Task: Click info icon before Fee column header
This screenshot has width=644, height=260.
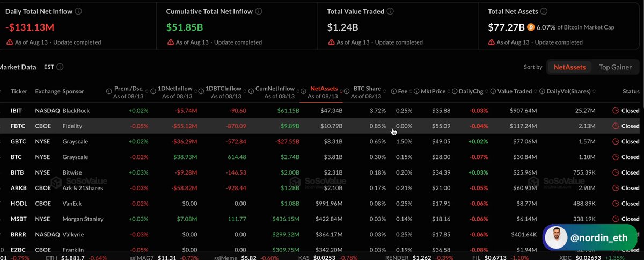Action: 394,91
